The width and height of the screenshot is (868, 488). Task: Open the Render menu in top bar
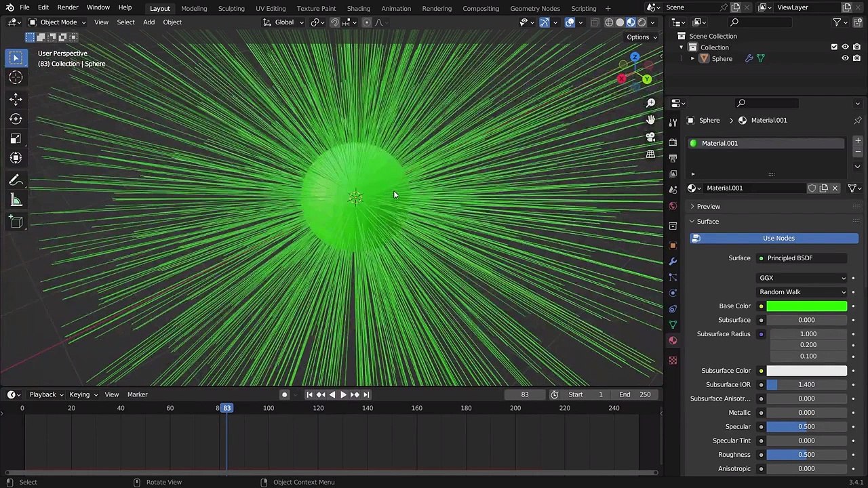click(68, 7)
